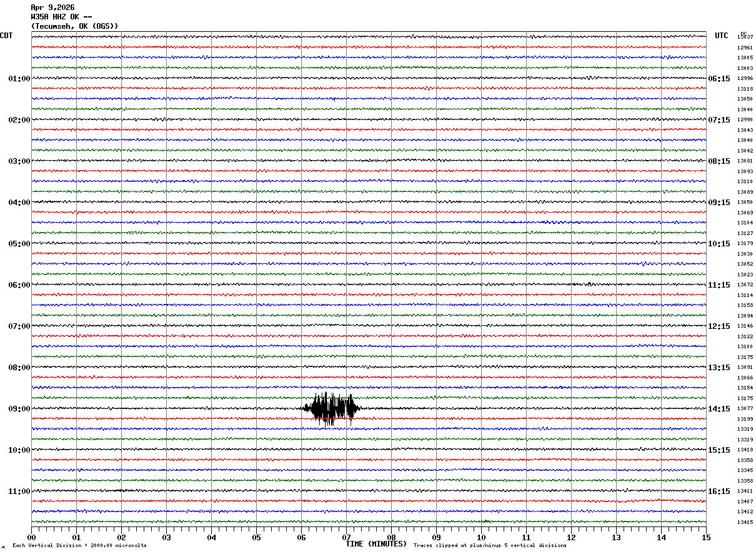Click the Apr 9,2026 date header
This screenshot has width=756, height=554.
point(52,8)
